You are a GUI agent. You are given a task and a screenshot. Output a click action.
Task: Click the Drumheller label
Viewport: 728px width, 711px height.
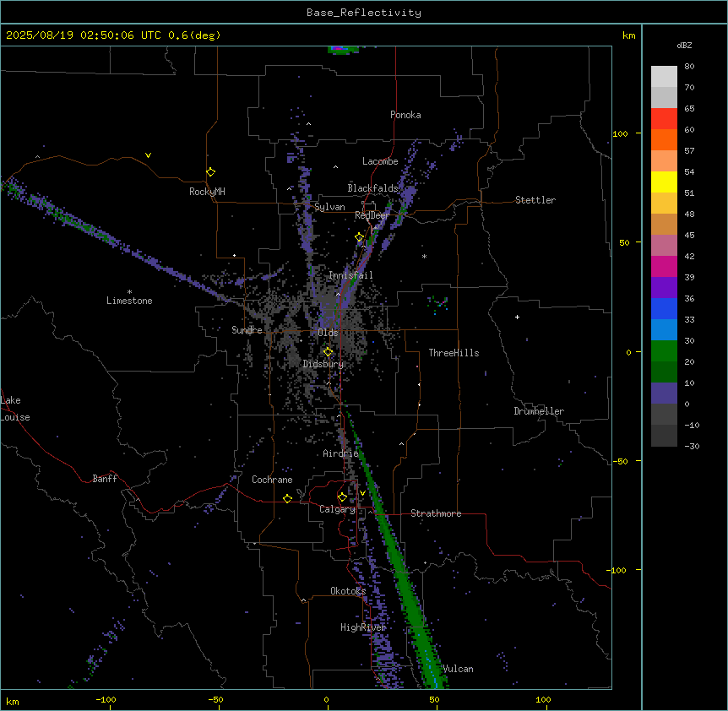click(x=539, y=411)
